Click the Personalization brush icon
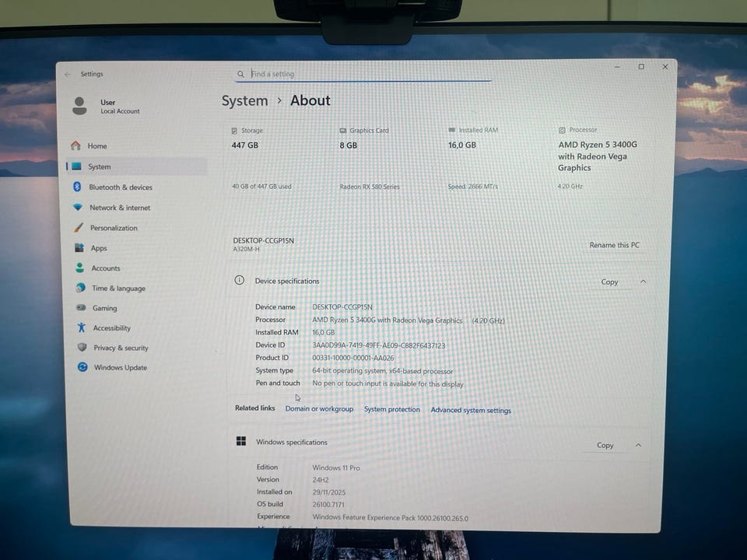The image size is (747, 560). 79,228
